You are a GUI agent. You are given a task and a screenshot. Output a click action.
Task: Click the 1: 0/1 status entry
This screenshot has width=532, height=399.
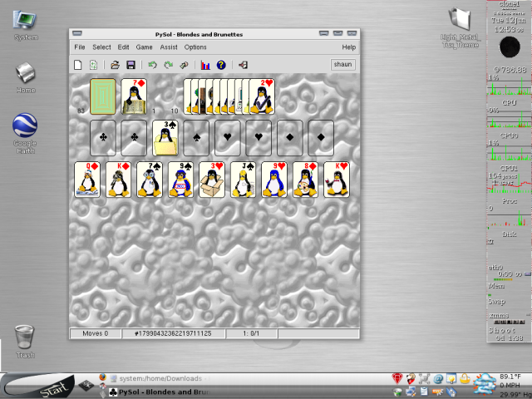coord(251,333)
